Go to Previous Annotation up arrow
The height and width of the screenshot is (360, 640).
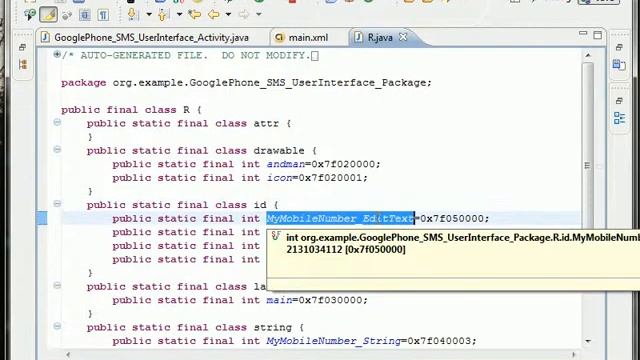163,15
